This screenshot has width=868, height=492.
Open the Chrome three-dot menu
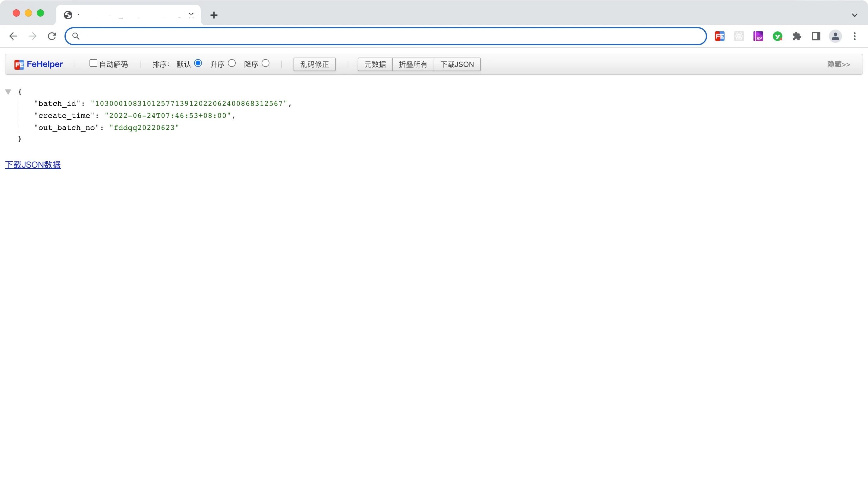pos(854,36)
